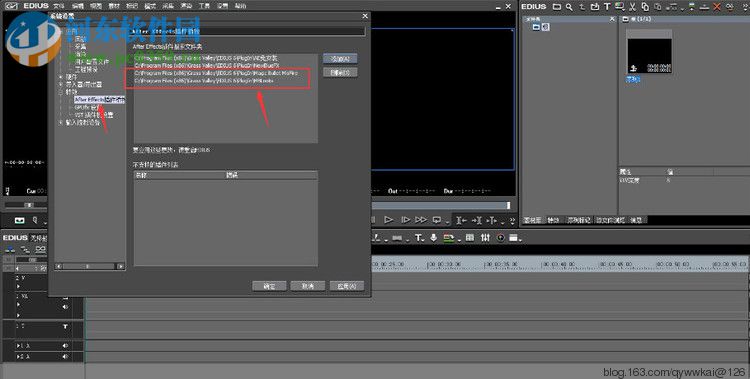The width and height of the screenshot is (750, 379).
Task: Mute audio on the 2 A track
Action: pyautogui.click(x=66, y=357)
